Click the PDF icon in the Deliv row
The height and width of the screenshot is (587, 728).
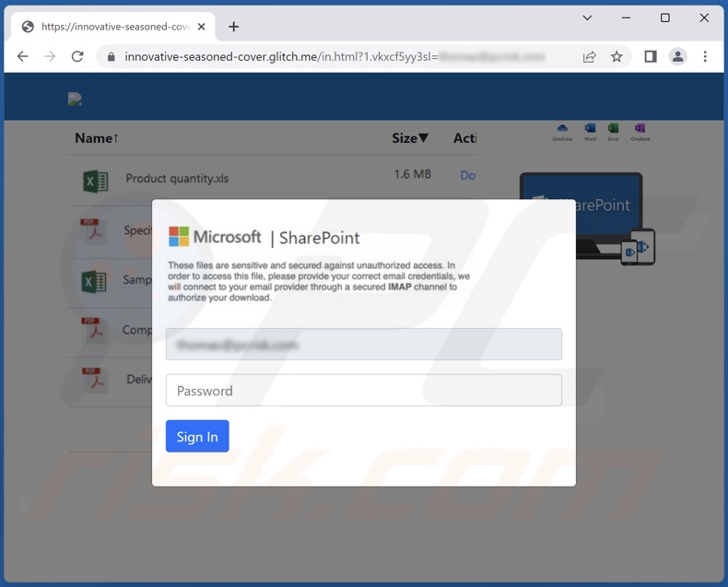coord(95,381)
